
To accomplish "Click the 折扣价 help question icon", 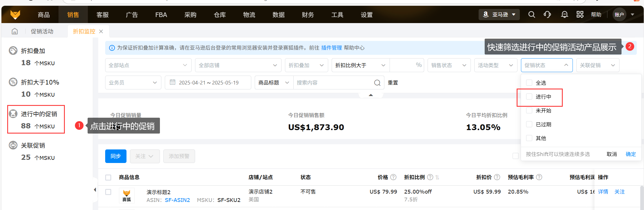I will pos(497,177).
